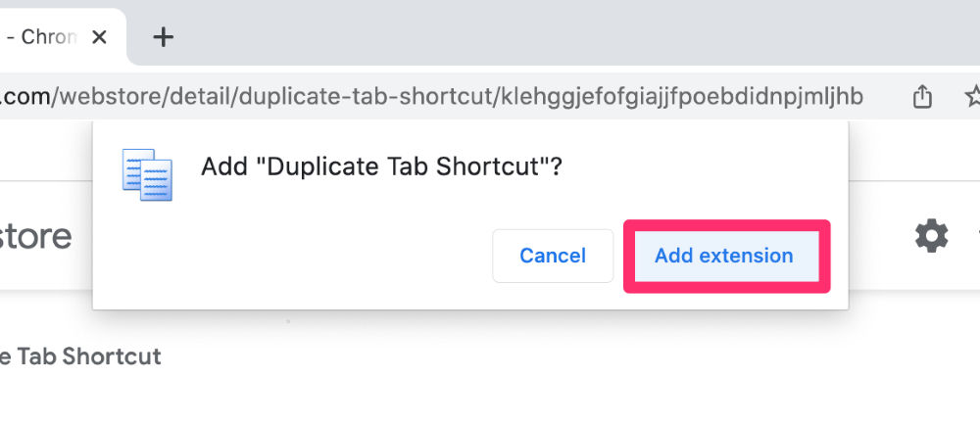
Task: Click the Tab Shortcut page heading
Action: coord(80,356)
